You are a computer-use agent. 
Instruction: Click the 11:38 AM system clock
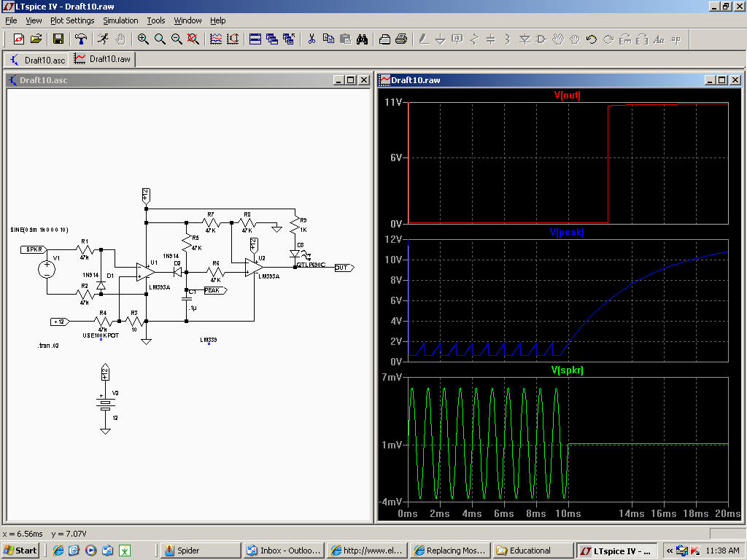[722, 551]
